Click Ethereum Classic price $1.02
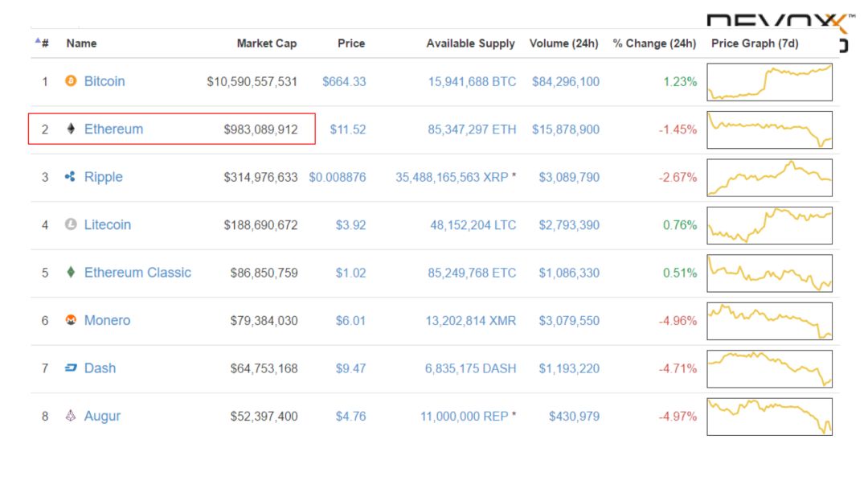The image size is (868, 489). [351, 273]
